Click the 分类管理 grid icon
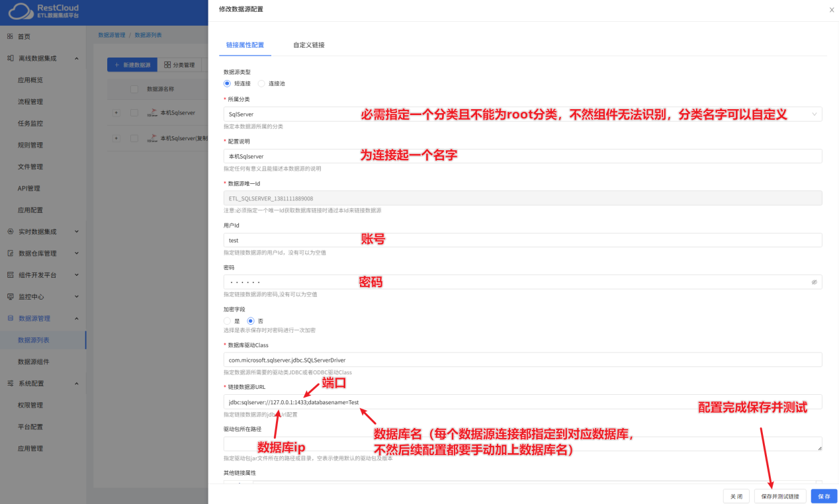The width and height of the screenshot is (839, 504). tap(168, 65)
